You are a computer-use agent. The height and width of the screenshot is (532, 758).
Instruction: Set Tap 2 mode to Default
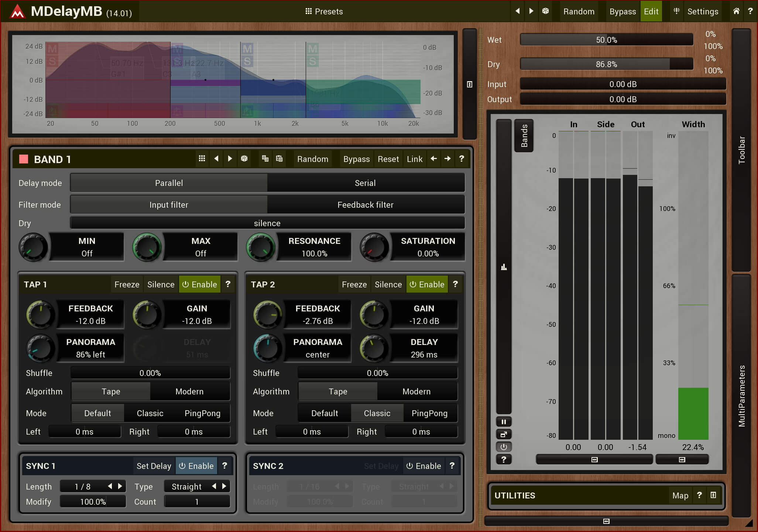[x=325, y=413]
